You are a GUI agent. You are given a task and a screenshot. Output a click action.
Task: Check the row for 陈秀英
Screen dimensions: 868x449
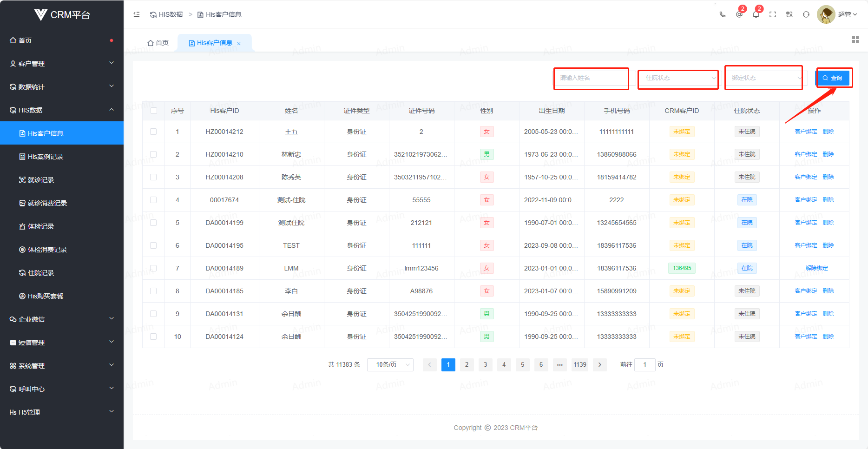153,177
